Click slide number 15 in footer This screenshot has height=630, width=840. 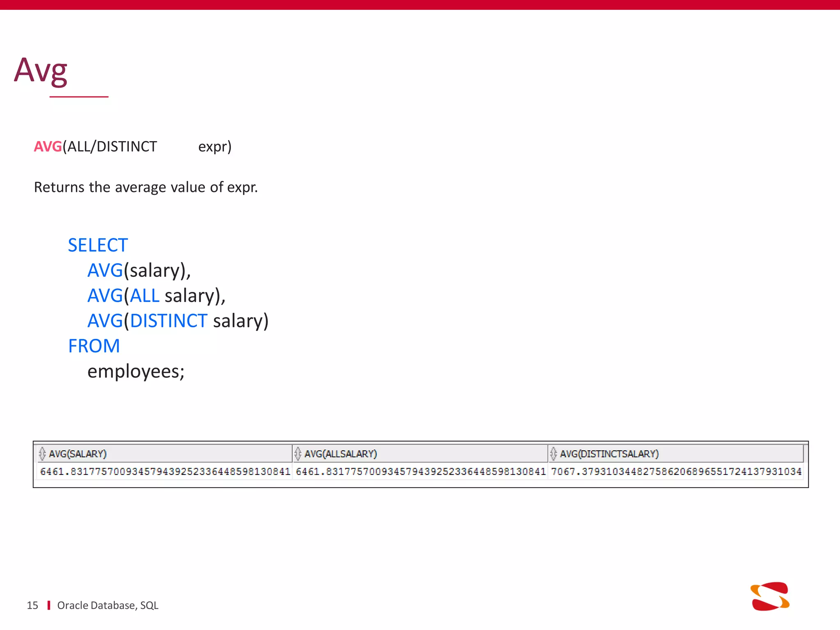(32, 605)
